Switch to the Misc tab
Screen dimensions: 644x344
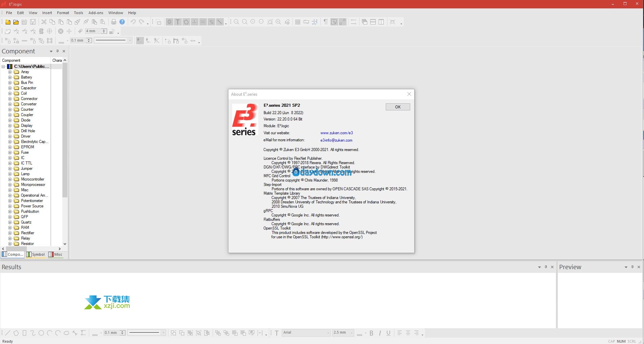(x=56, y=254)
